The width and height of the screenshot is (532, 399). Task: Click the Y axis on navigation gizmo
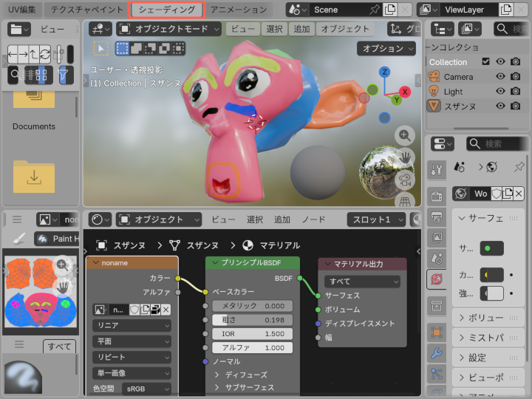[396, 100]
